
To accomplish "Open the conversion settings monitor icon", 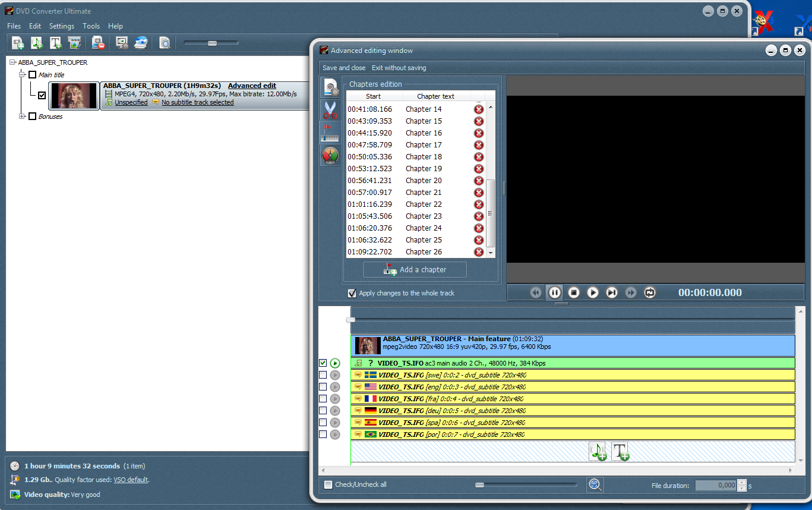I will tap(122, 43).
